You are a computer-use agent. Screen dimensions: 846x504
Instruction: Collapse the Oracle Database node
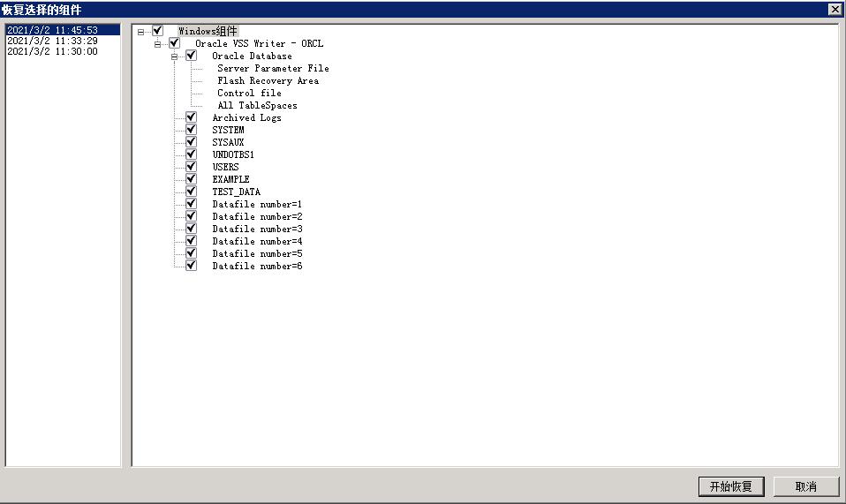pos(174,56)
